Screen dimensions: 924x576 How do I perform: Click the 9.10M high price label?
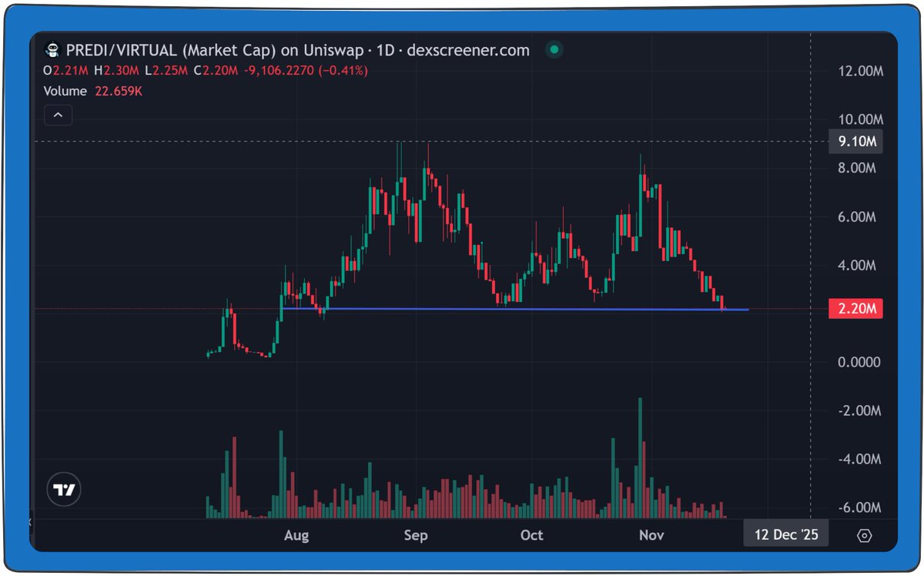857,141
